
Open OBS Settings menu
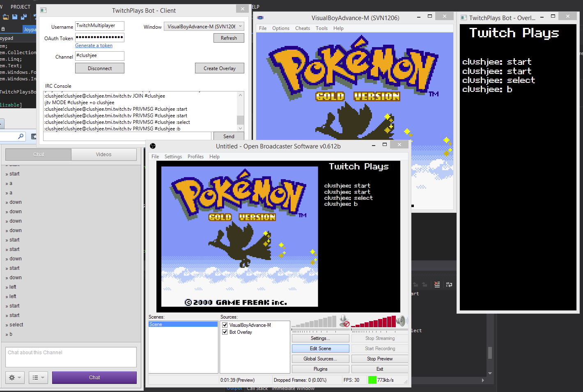[x=173, y=157]
